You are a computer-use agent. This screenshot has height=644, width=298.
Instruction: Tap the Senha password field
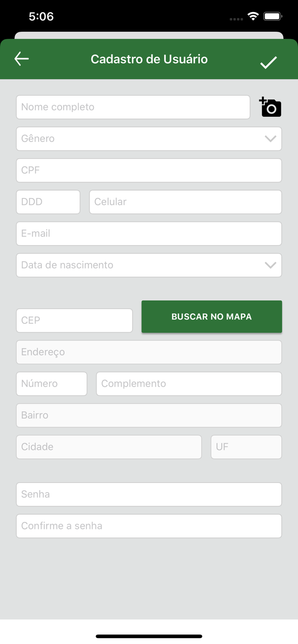tap(149, 494)
